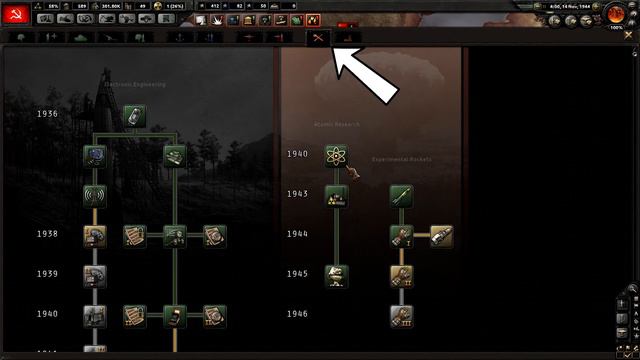Open the Construction crane button
This screenshot has width=640, height=360.
coord(106,19)
